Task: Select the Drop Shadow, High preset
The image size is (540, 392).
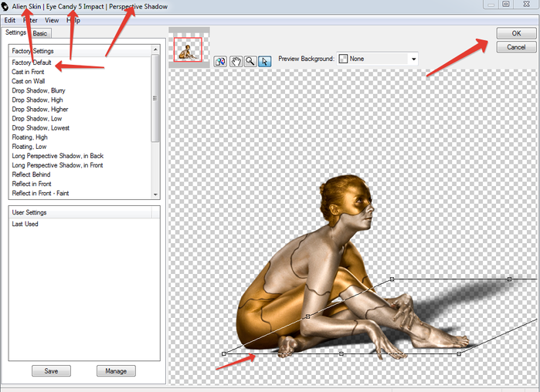Action: coord(37,100)
